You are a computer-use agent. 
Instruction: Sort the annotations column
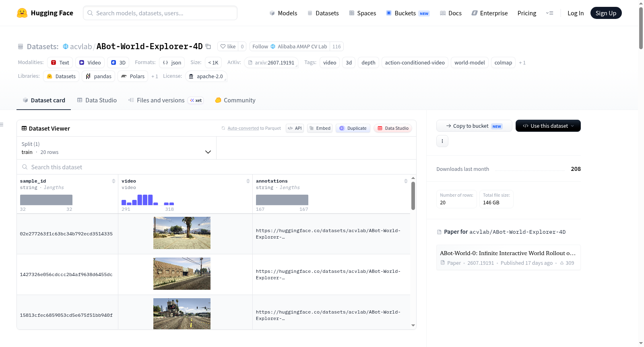click(x=406, y=181)
